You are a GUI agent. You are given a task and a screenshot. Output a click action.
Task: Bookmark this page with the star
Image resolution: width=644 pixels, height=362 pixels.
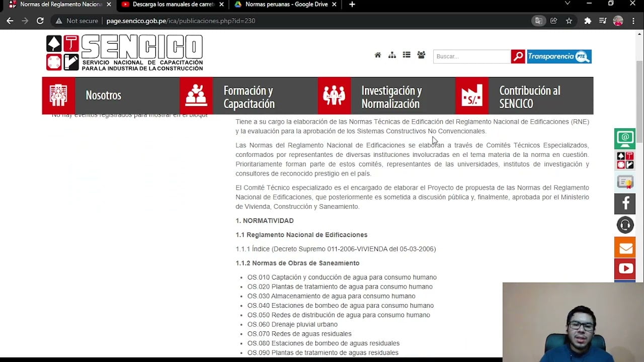569,21
